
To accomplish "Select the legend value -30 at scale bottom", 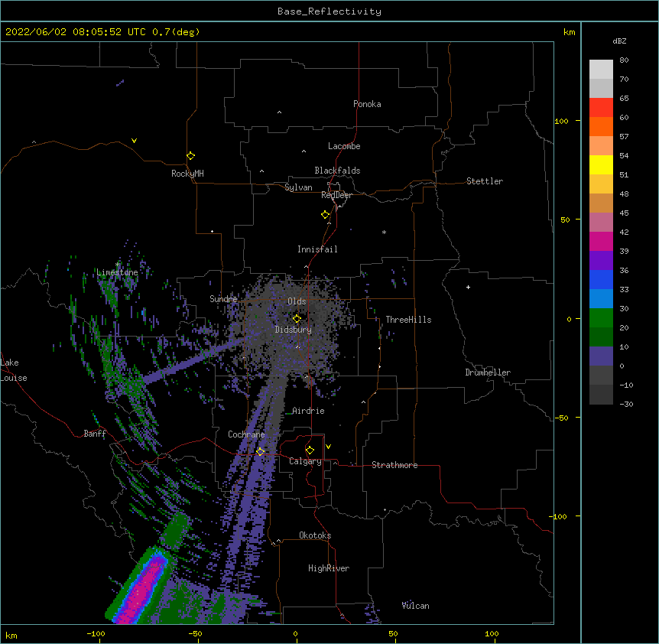I will (626, 404).
